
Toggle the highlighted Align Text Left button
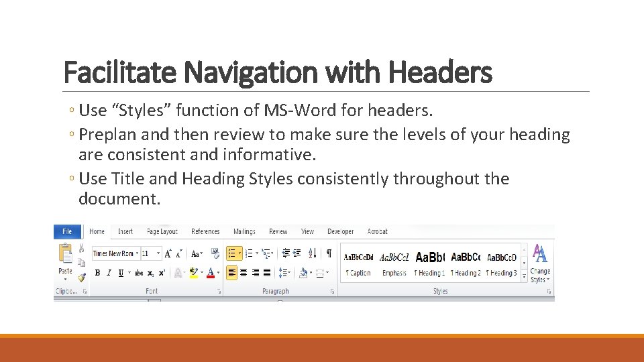point(231,273)
